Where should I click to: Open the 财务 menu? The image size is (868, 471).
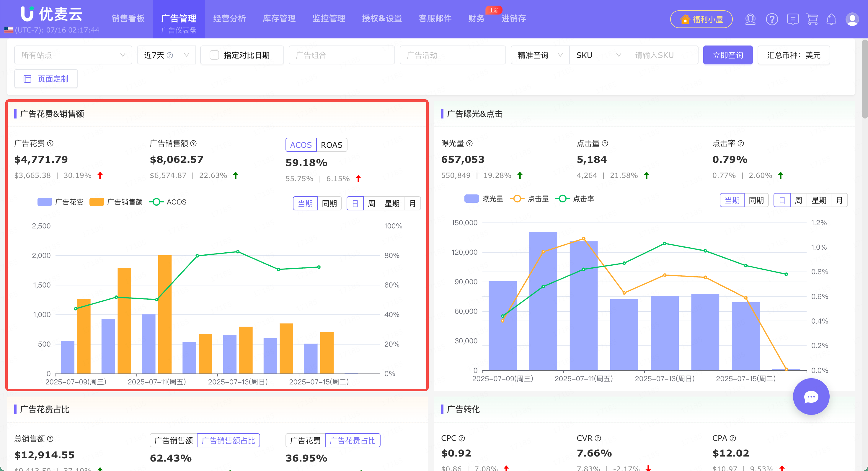[x=476, y=18]
